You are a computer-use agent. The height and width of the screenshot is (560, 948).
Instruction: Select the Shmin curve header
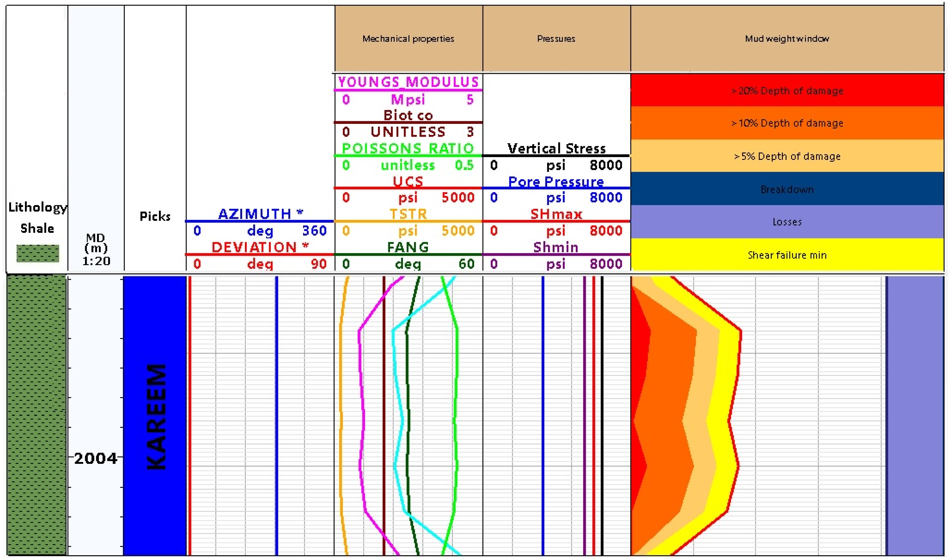pos(556,247)
